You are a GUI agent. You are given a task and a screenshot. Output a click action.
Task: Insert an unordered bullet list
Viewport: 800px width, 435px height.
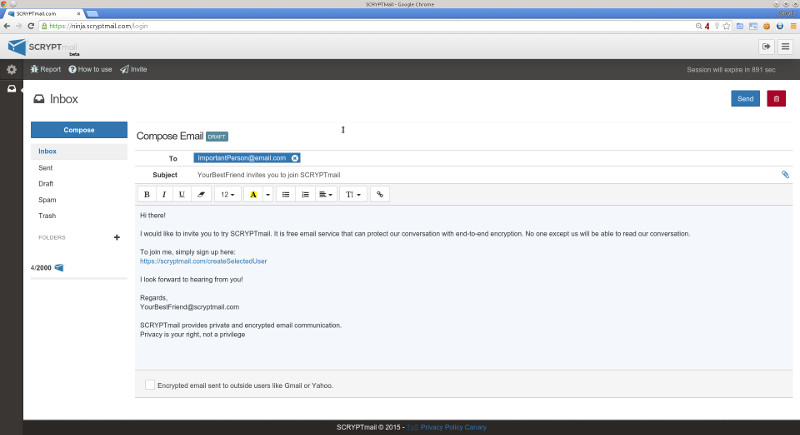286,194
